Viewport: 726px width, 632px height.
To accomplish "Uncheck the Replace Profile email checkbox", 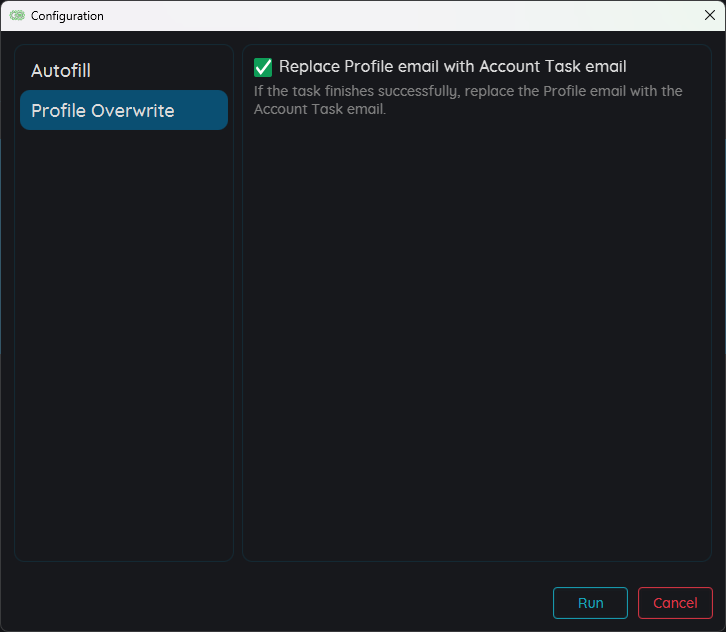I will [263, 67].
